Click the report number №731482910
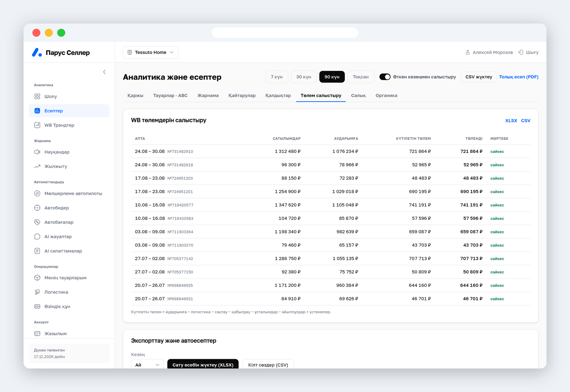 (180, 152)
